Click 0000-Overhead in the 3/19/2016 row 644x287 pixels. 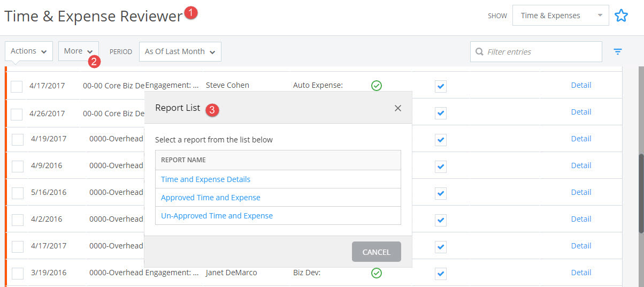pyautogui.click(x=116, y=273)
